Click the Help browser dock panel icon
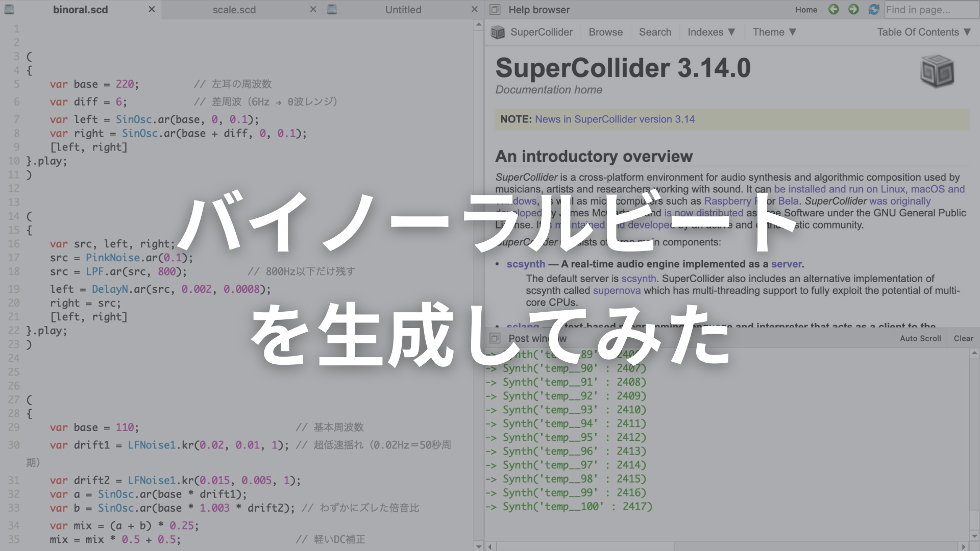980x551 pixels. coord(495,10)
